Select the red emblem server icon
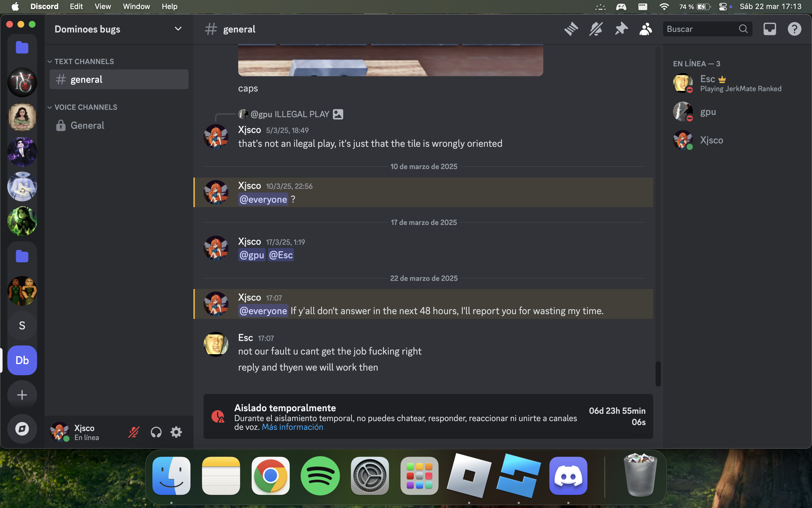Viewport: 812px width, 508px height. click(x=22, y=82)
